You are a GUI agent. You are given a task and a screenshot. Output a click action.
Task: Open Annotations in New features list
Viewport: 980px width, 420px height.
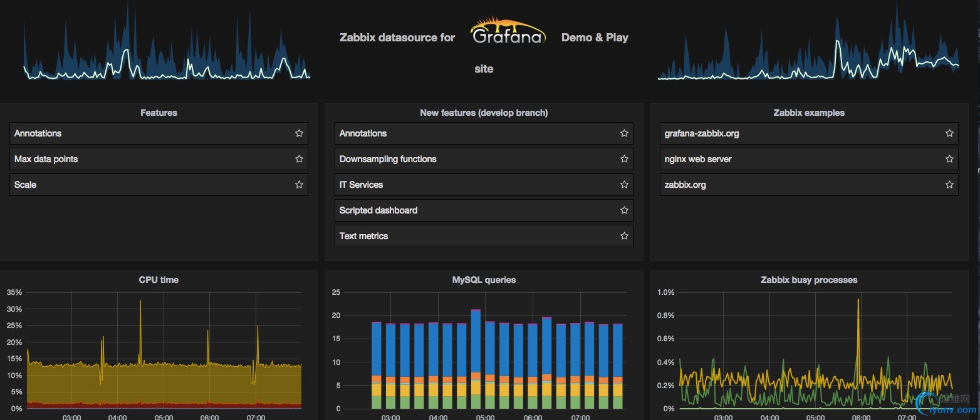pyautogui.click(x=484, y=133)
